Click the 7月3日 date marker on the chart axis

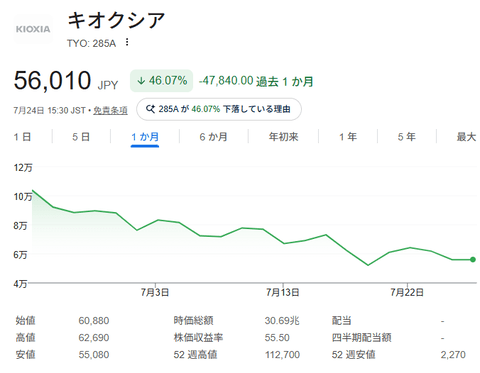tap(155, 292)
